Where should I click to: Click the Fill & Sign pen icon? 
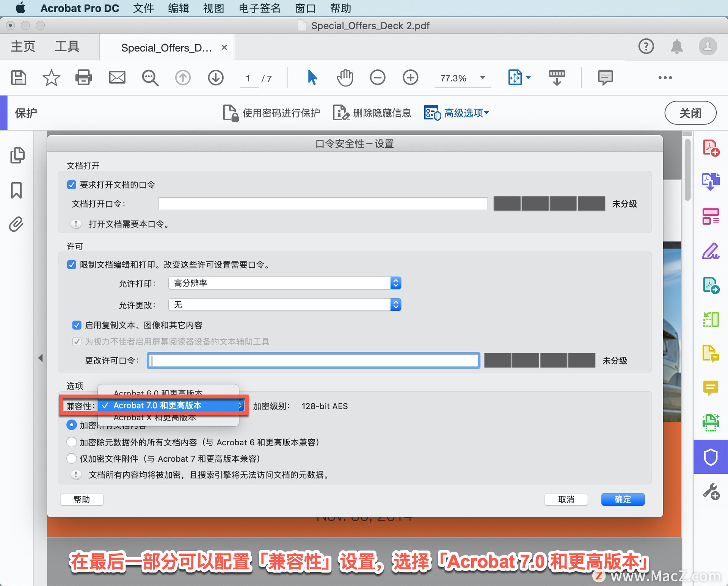(x=711, y=251)
